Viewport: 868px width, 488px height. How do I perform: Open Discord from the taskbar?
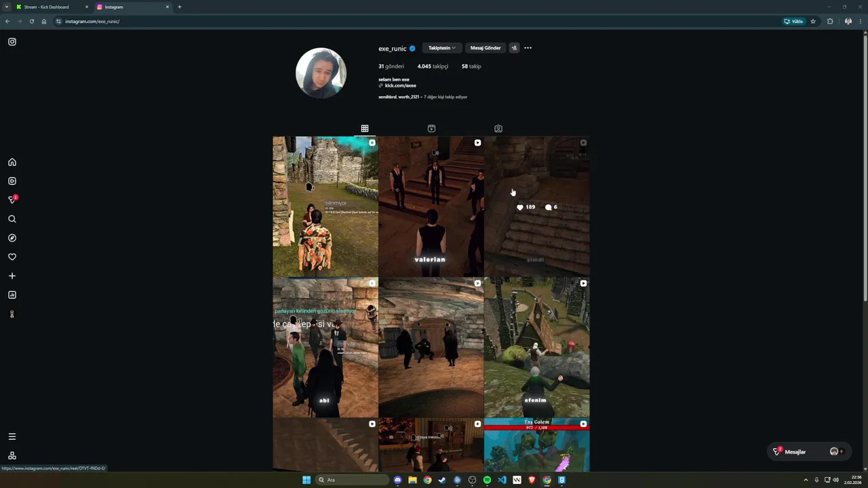(397, 480)
